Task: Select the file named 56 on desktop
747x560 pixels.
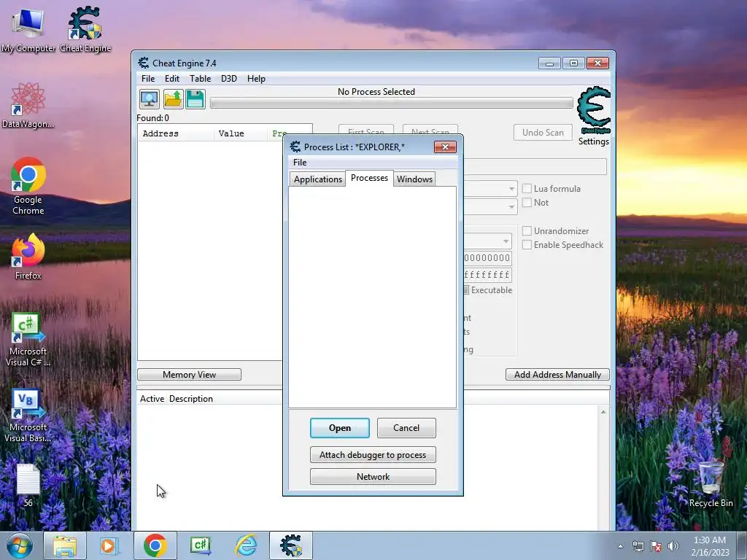Action: [28, 486]
